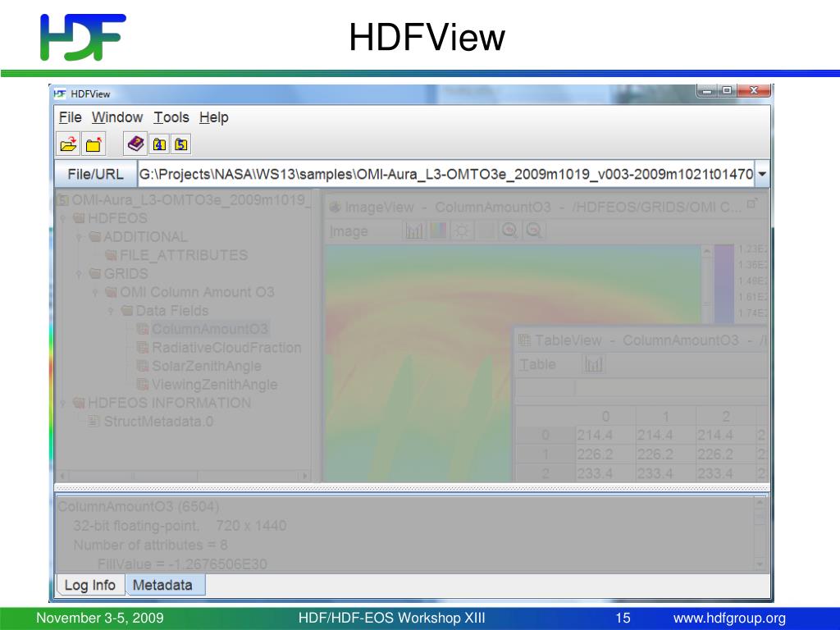Click cell 226.2 in column 1
This screenshot has height=630, width=840.
665,454
